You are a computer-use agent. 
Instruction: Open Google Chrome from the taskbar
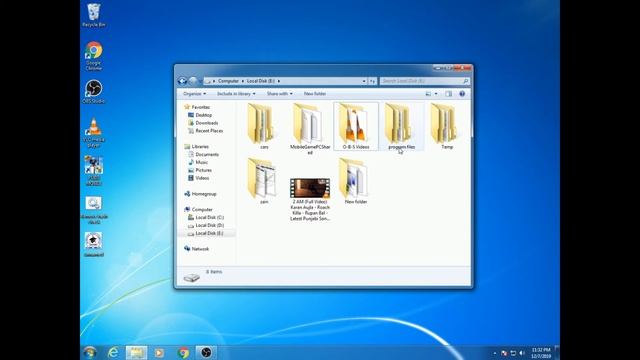click(x=183, y=352)
